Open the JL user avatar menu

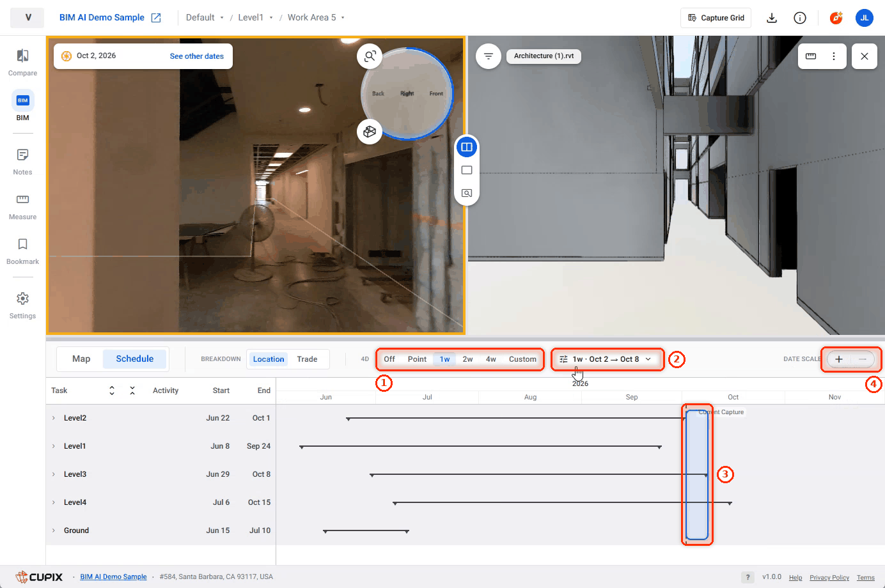click(x=865, y=18)
